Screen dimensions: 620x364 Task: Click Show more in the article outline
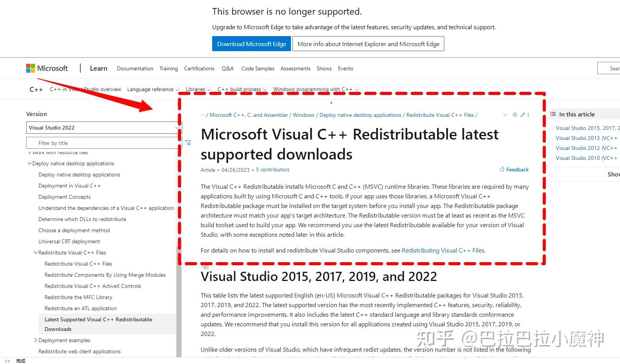(613, 174)
